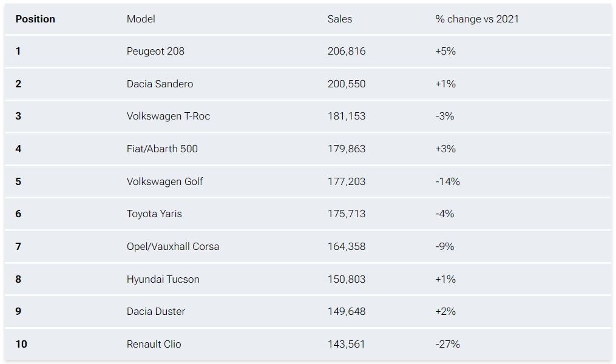Click the Position column header
Viewport: 616px width, 364px height.
point(35,19)
